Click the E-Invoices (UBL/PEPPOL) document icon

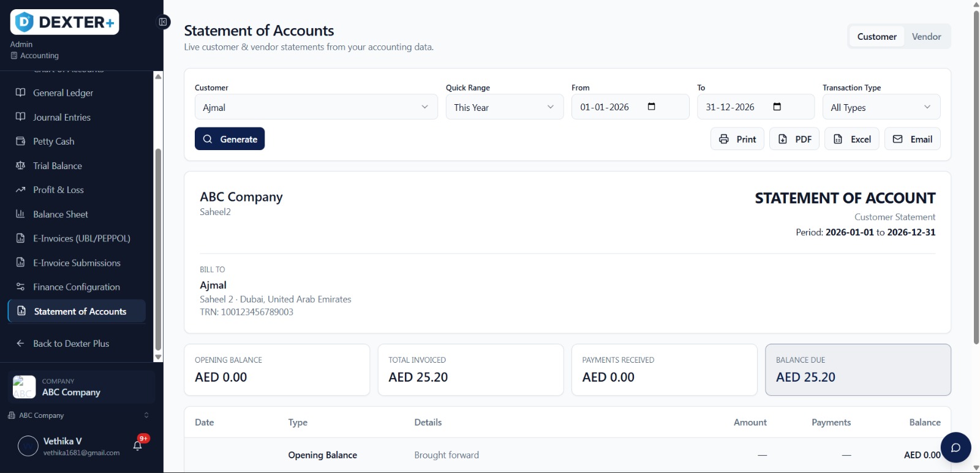[20, 238]
